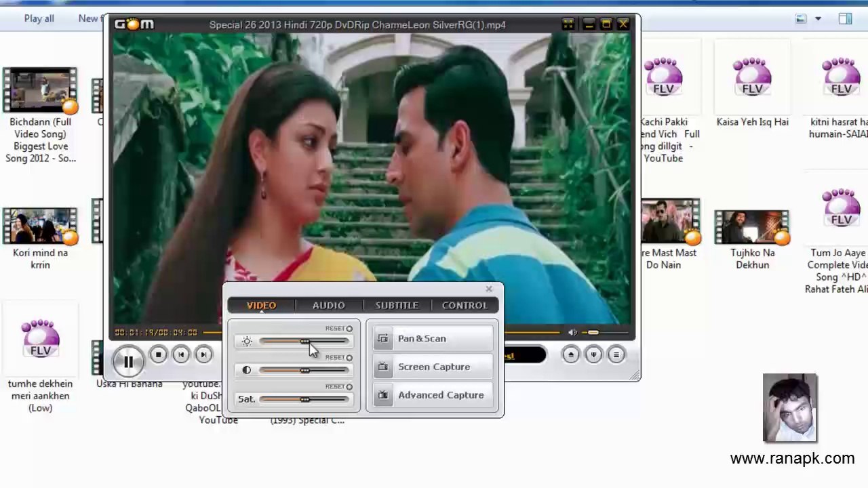Click the Screen Capture button
Viewport: 868px width, 488px height.
(433, 367)
